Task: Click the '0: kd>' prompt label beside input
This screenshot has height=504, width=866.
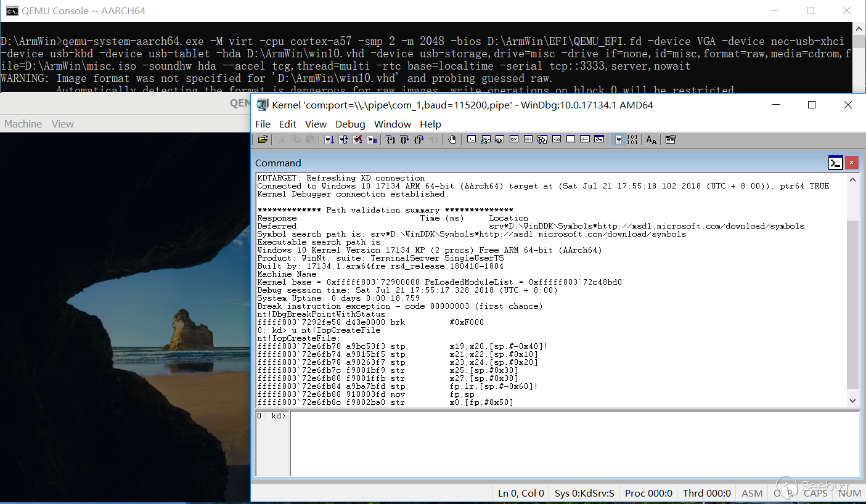Action: [x=272, y=416]
